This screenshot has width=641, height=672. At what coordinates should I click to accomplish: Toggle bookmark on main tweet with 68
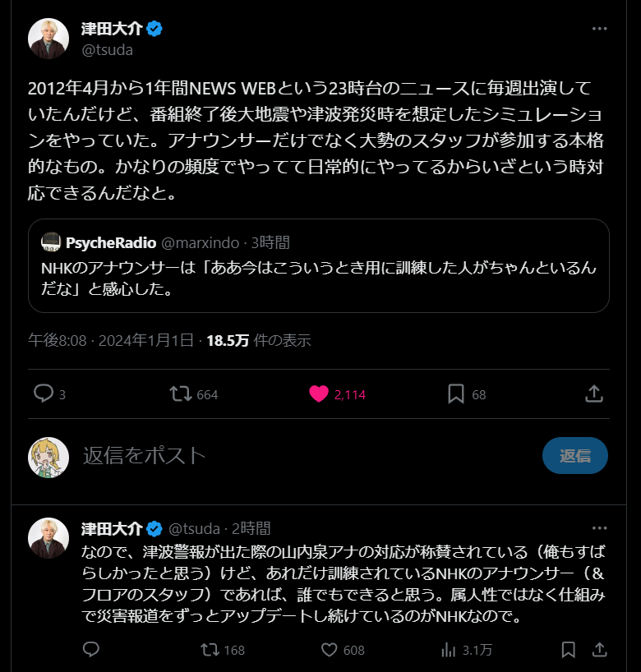point(456,394)
